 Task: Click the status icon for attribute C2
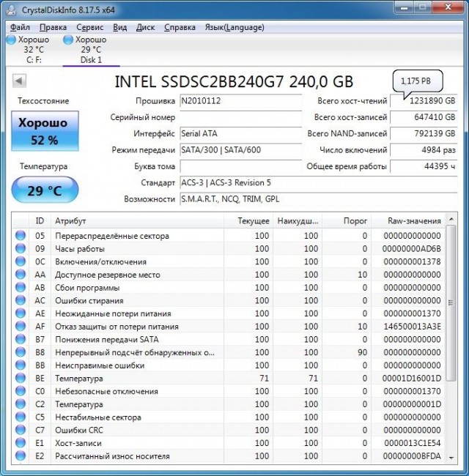(21, 404)
